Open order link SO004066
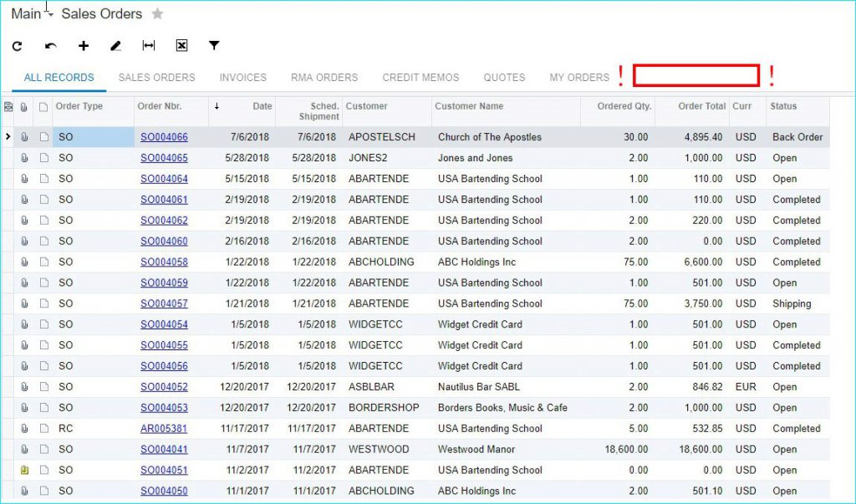The height and width of the screenshot is (504, 856). tap(165, 137)
